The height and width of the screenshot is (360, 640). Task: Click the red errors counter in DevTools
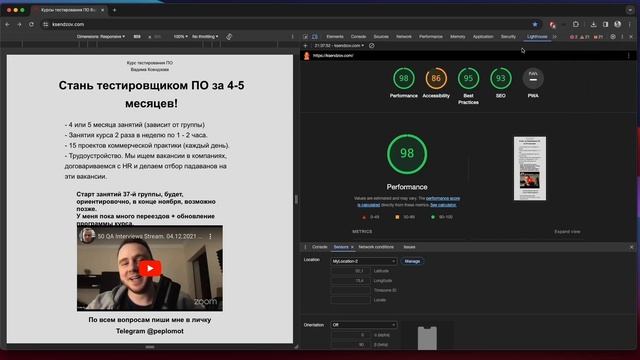point(573,37)
